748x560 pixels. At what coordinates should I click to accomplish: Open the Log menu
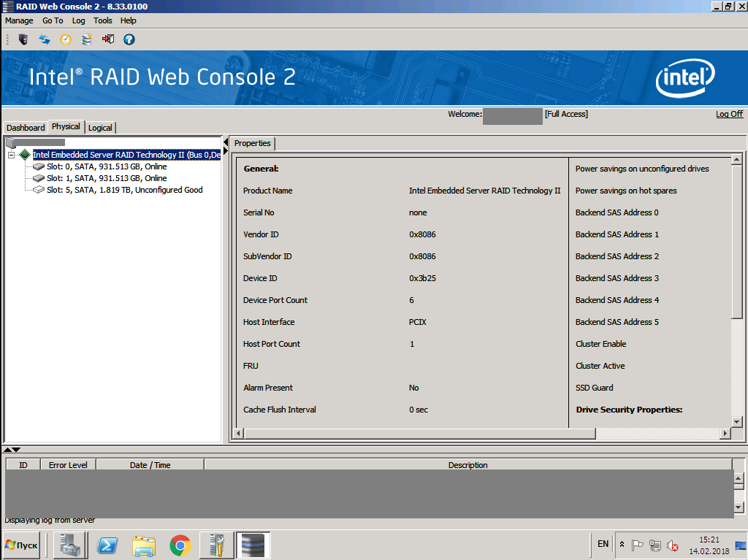pyautogui.click(x=78, y=20)
